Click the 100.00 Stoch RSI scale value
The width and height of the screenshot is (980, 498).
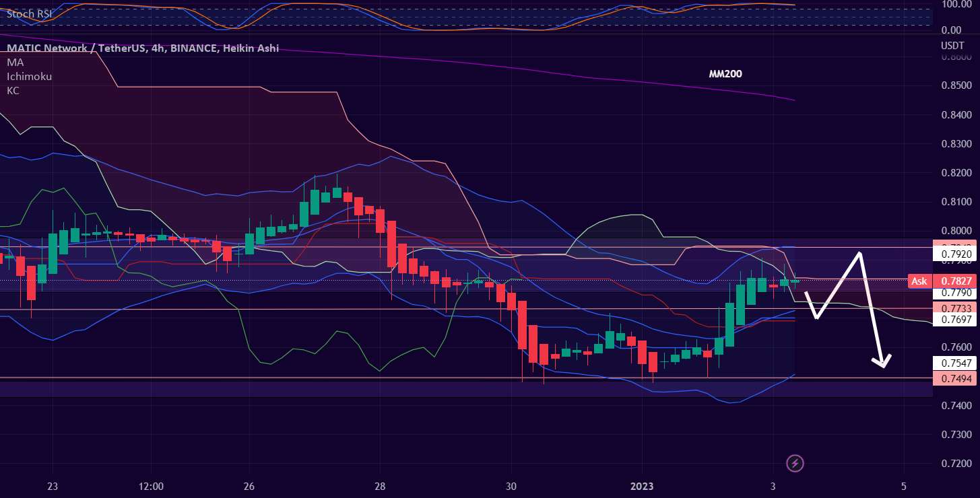tap(956, 4)
